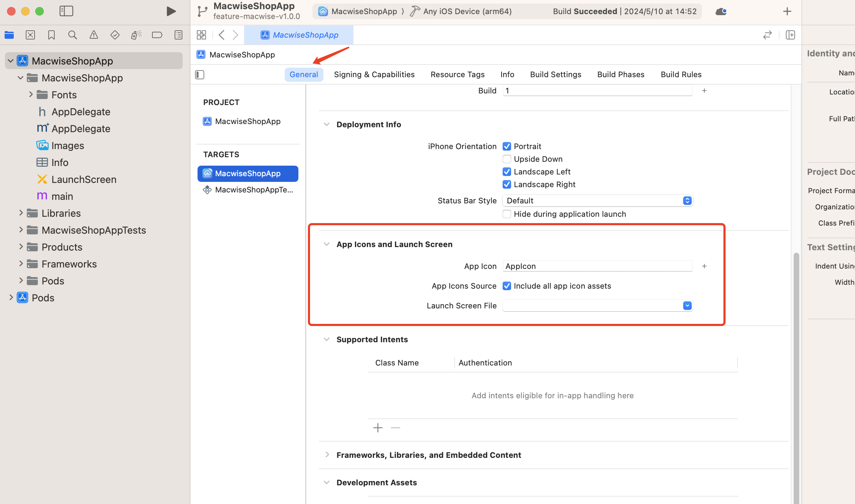The height and width of the screenshot is (504, 855).
Task: Expand the MacwiseShopAppTests group
Action: [21, 230]
